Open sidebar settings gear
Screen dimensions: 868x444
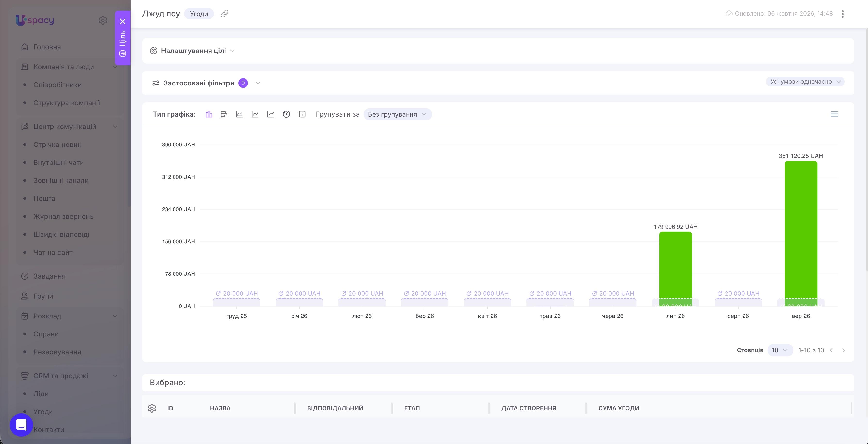coord(103,20)
